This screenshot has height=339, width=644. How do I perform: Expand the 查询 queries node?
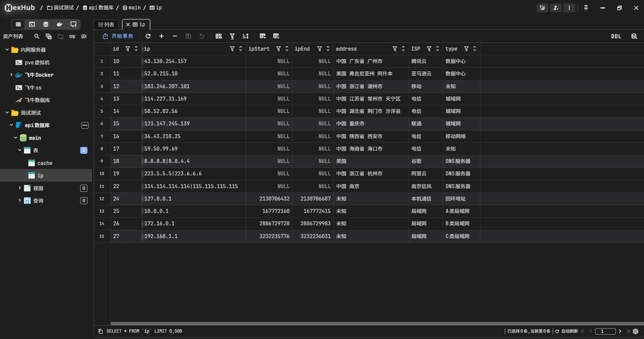click(19, 201)
